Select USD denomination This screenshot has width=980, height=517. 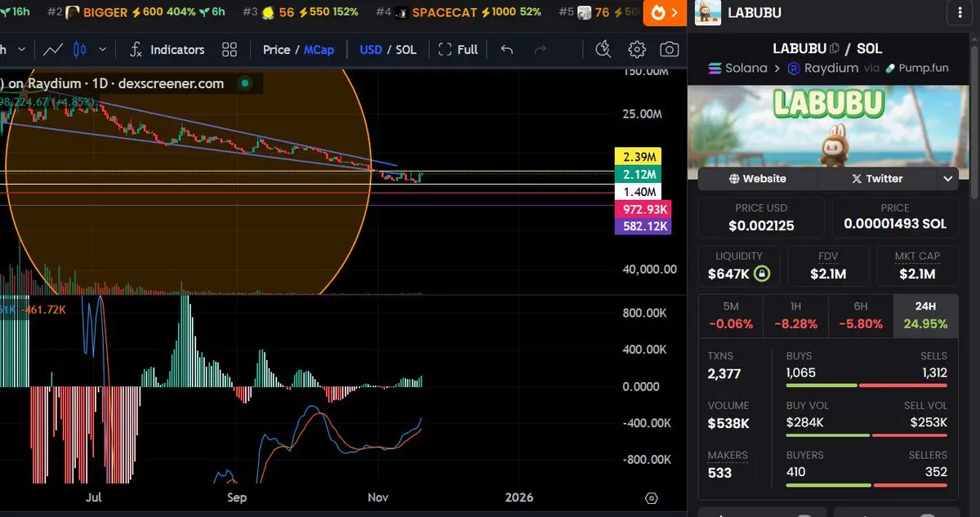click(371, 50)
